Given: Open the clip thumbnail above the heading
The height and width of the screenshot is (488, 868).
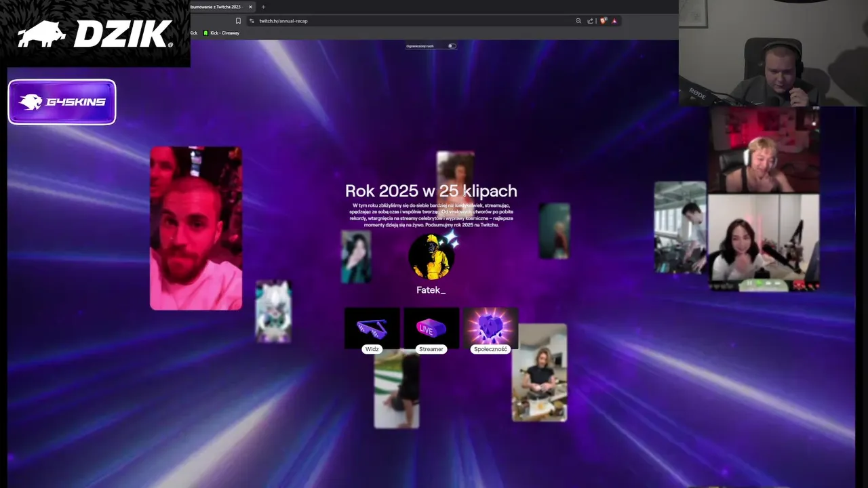Looking at the screenshot, I should click(455, 167).
